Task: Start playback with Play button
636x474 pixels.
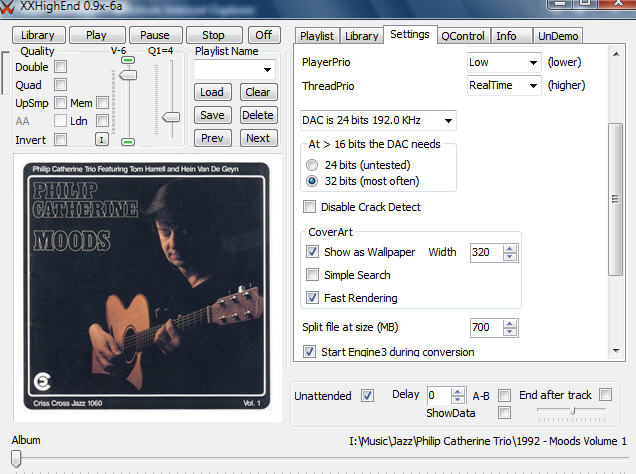Action: coord(97,35)
